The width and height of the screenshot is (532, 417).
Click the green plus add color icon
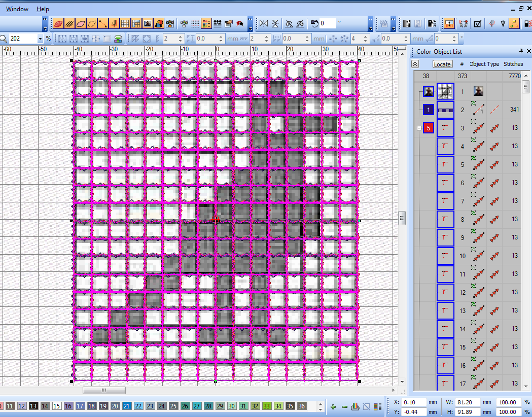tap(333, 406)
